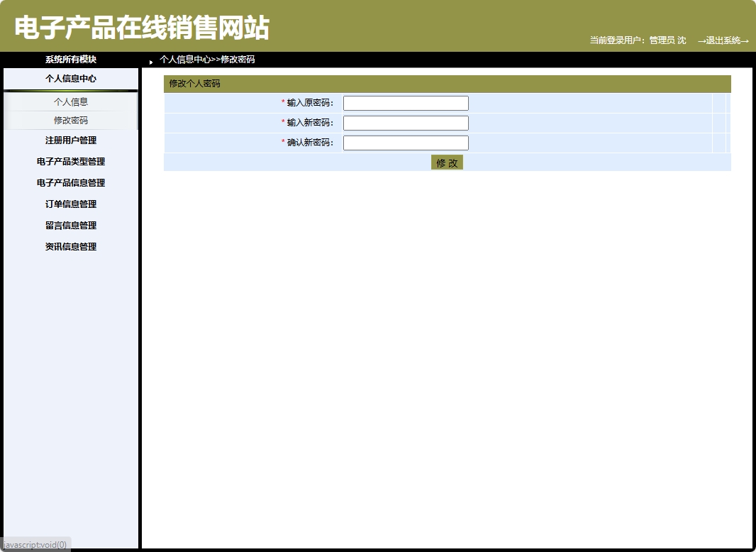Open 电子产品类型管理 module
Screen dimensions: 756x552
71,161
